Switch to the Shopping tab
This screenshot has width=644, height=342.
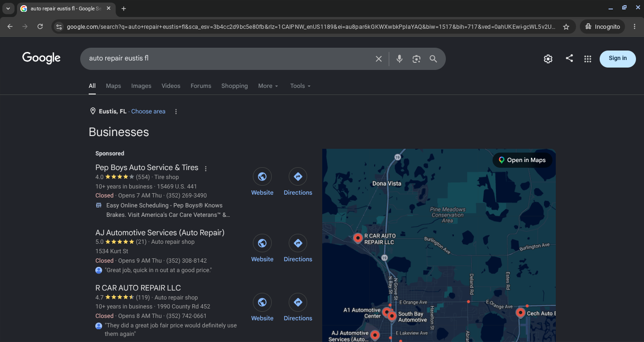(x=234, y=86)
